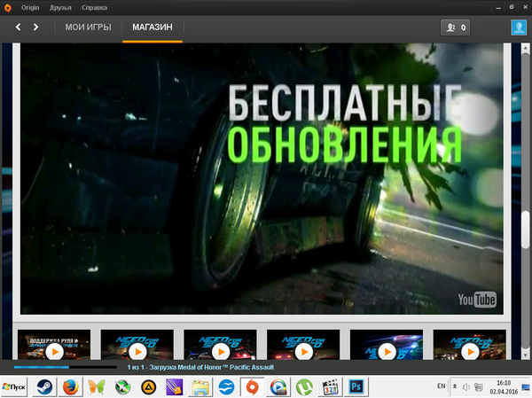Image resolution: width=532 pixels, height=398 pixels.
Task: Go back with the left arrow
Action: click(19, 27)
